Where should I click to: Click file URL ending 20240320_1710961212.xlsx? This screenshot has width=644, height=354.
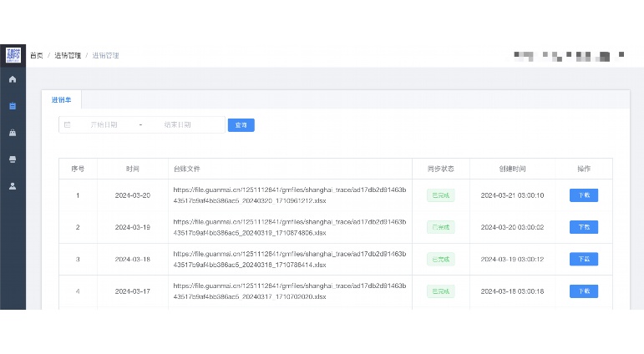tap(290, 195)
